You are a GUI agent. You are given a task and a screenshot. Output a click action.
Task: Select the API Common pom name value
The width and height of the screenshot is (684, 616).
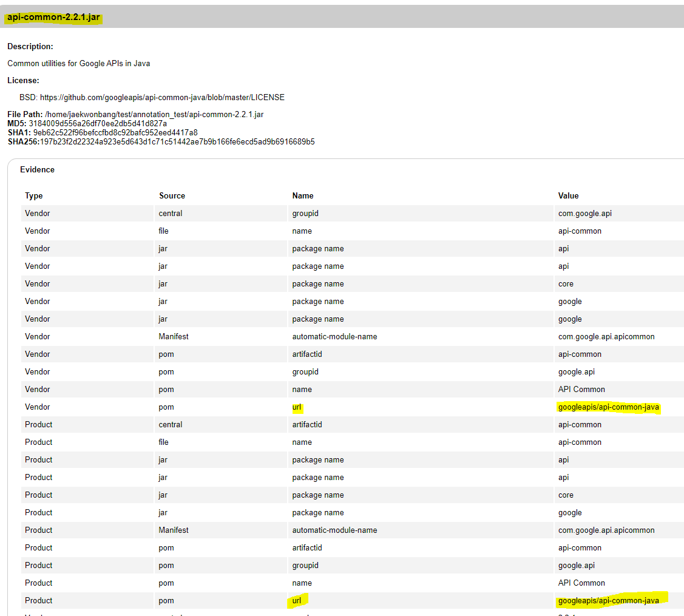(581, 389)
